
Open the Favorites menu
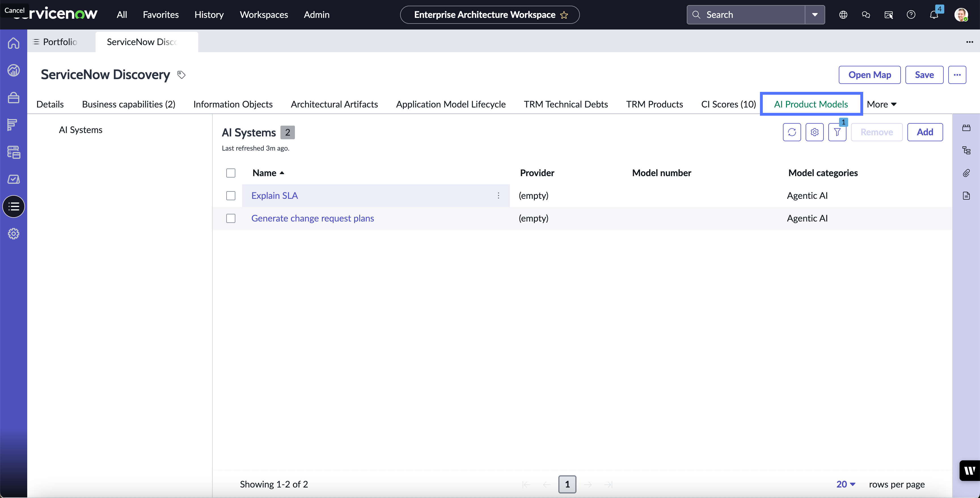(x=160, y=15)
